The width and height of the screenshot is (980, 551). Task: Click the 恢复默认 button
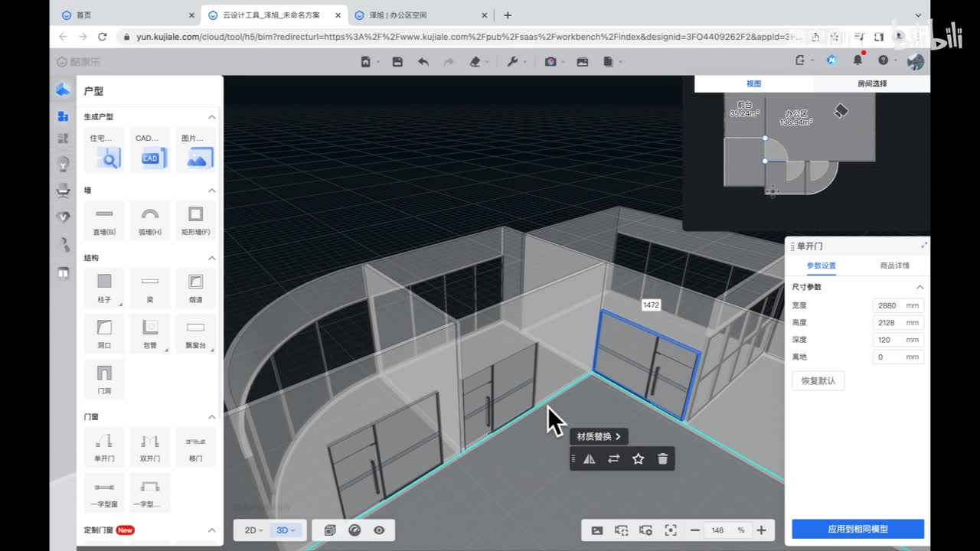(x=818, y=380)
